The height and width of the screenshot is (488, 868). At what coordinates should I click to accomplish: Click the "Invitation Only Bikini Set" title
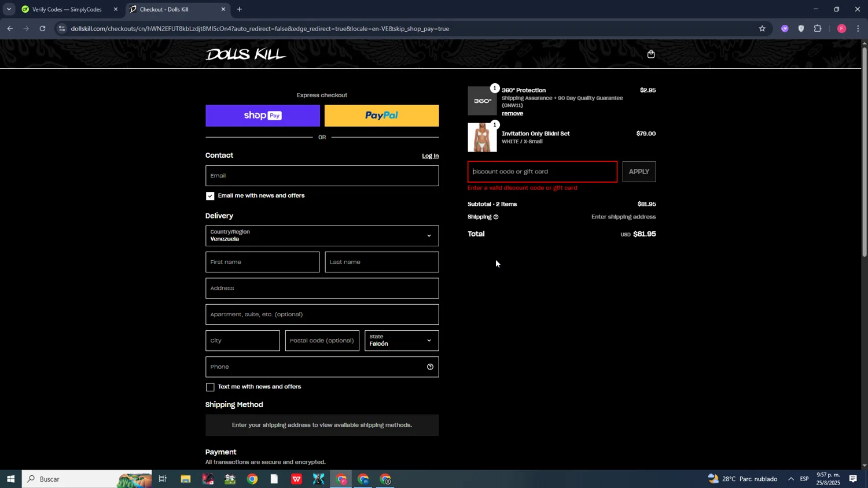pos(536,134)
